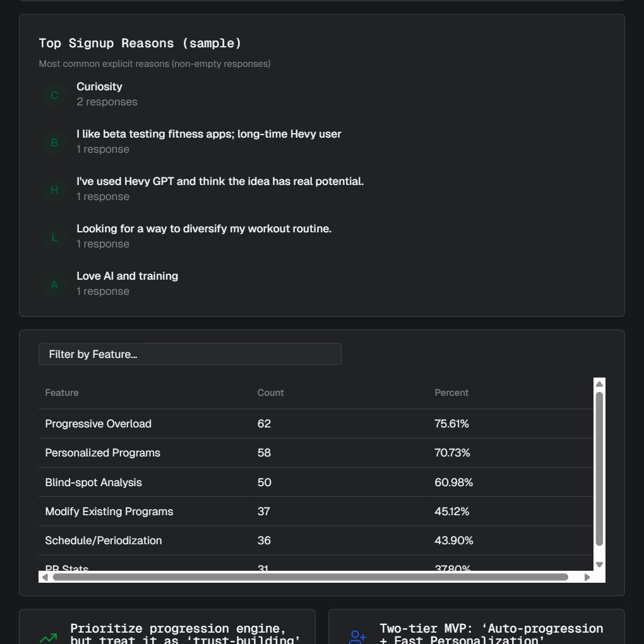Click the count value 58

[x=264, y=453]
